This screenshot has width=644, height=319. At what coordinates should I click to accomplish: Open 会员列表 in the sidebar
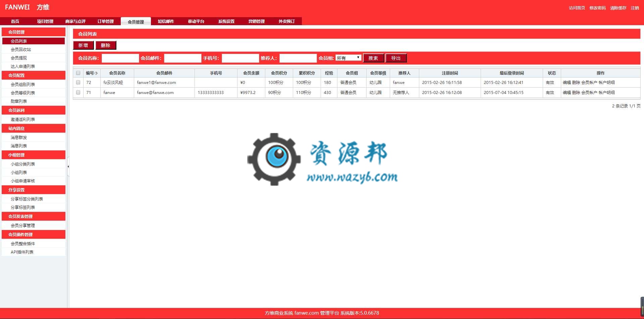34,41
